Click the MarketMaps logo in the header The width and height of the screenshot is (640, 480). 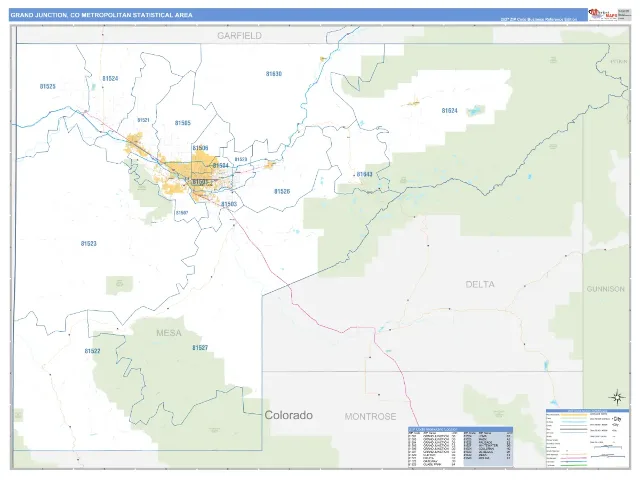coord(602,14)
